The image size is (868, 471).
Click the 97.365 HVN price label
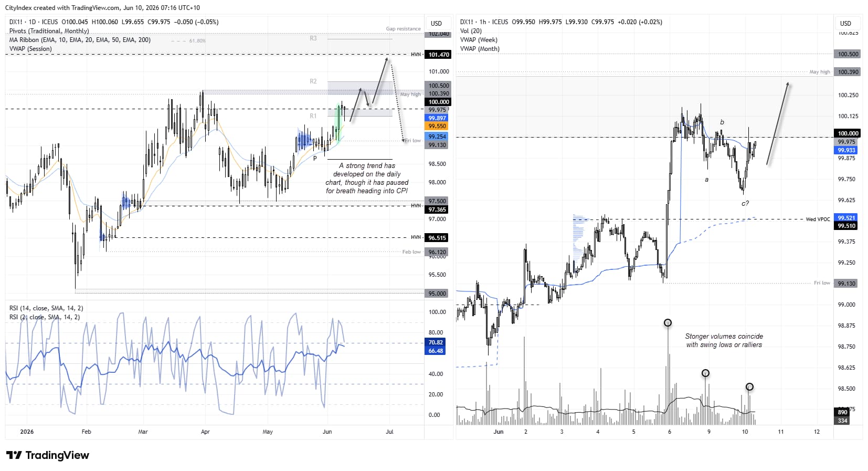point(437,210)
